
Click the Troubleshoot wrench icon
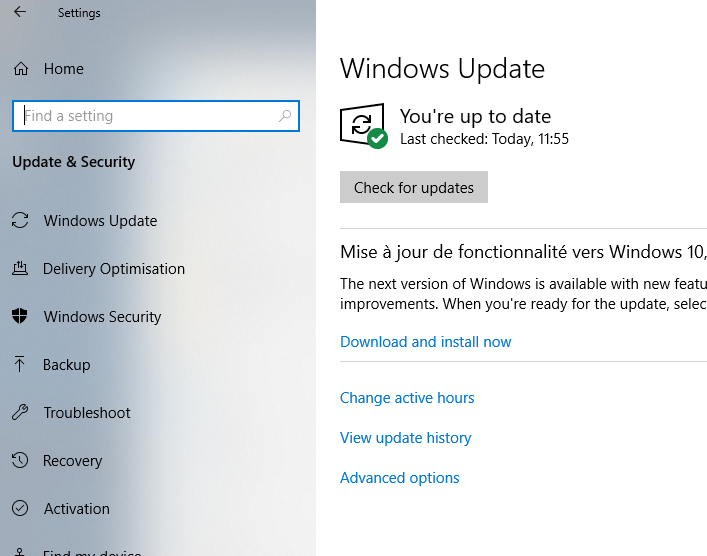pyautogui.click(x=20, y=413)
